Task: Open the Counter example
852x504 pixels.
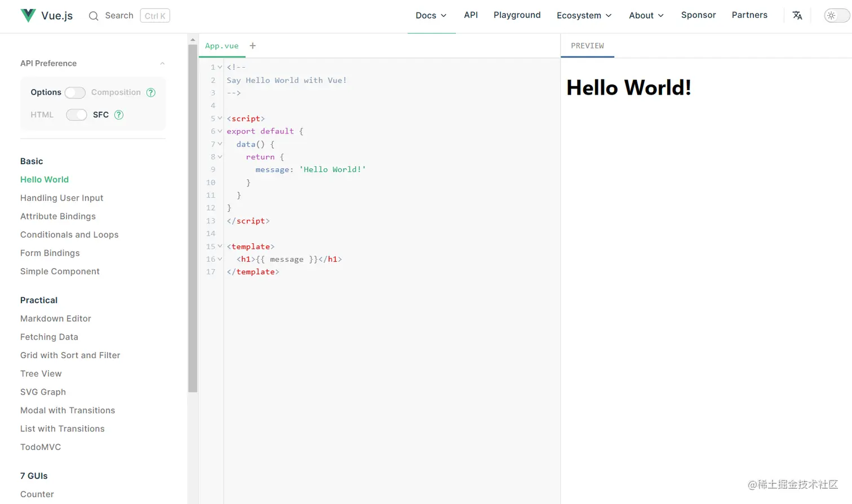Action: (x=37, y=494)
